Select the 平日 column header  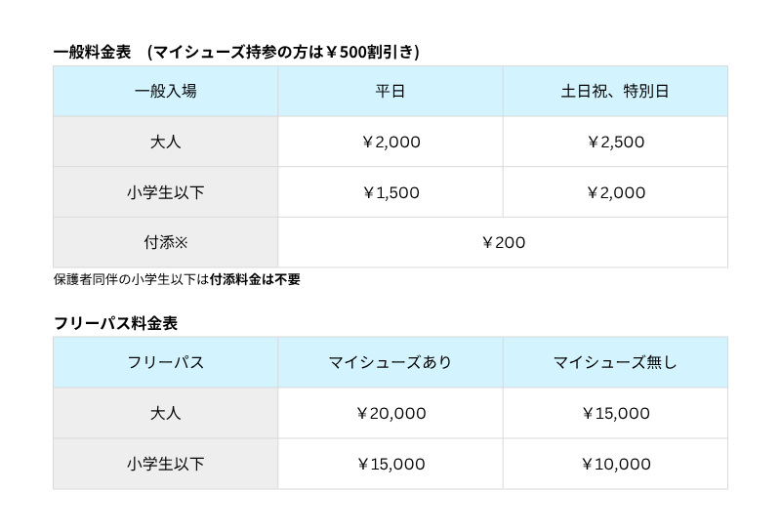(390, 91)
